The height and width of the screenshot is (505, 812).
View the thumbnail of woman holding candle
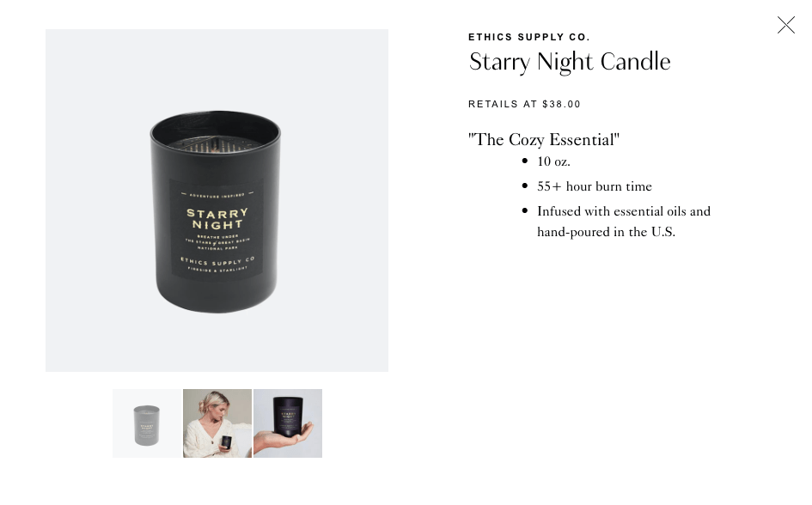(x=217, y=423)
